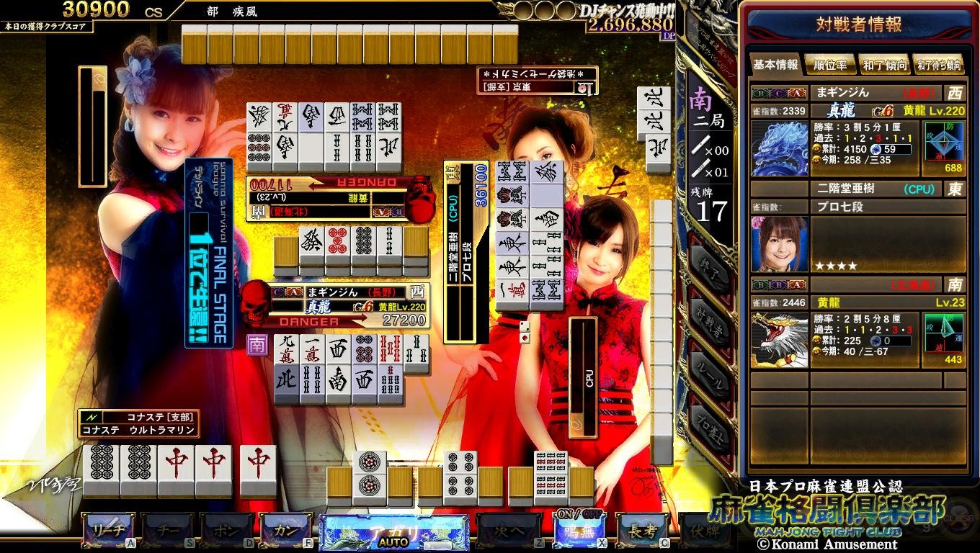This screenshot has width=980, height=553.
Task: Switch to the 基本情報 tab
Action: tap(776, 64)
